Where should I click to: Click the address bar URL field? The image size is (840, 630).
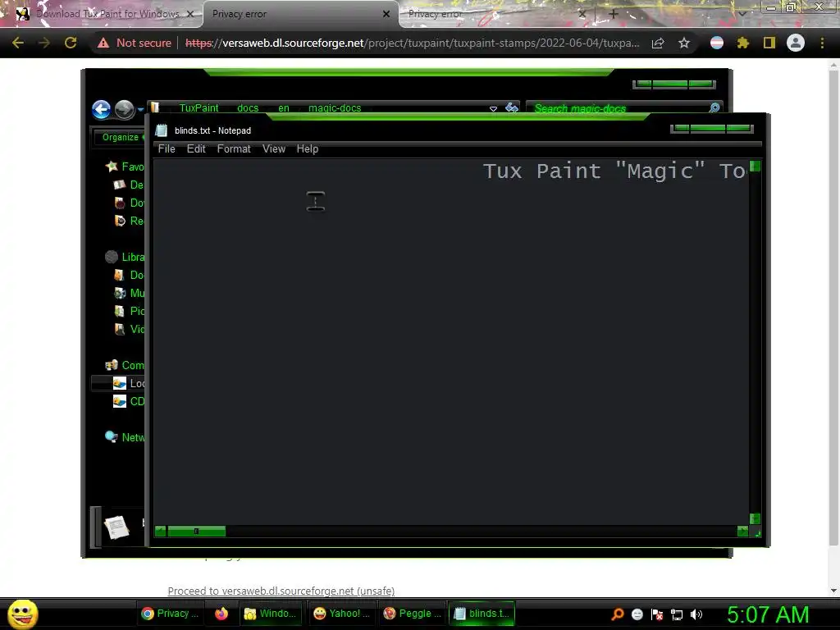pyautogui.click(x=413, y=43)
